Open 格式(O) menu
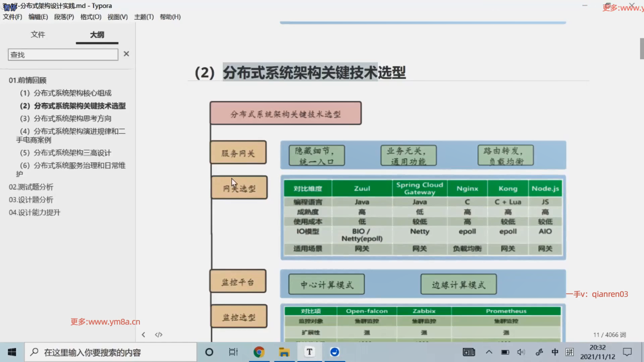 pos(91,17)
